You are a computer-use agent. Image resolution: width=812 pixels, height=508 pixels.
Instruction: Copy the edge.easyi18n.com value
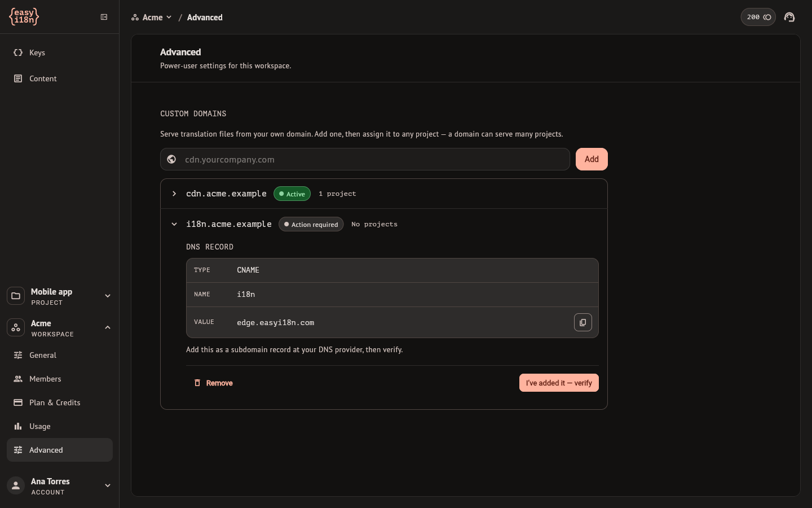tap(583, 322)
